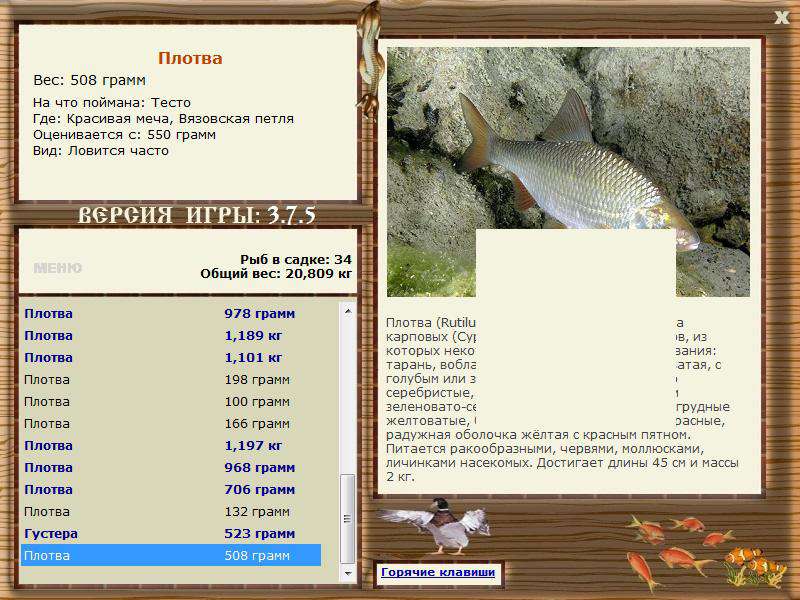This screenshot has width=800, height=600.
Task: Select the Плотва 1,197 кг row
Action: pos(171,445)
